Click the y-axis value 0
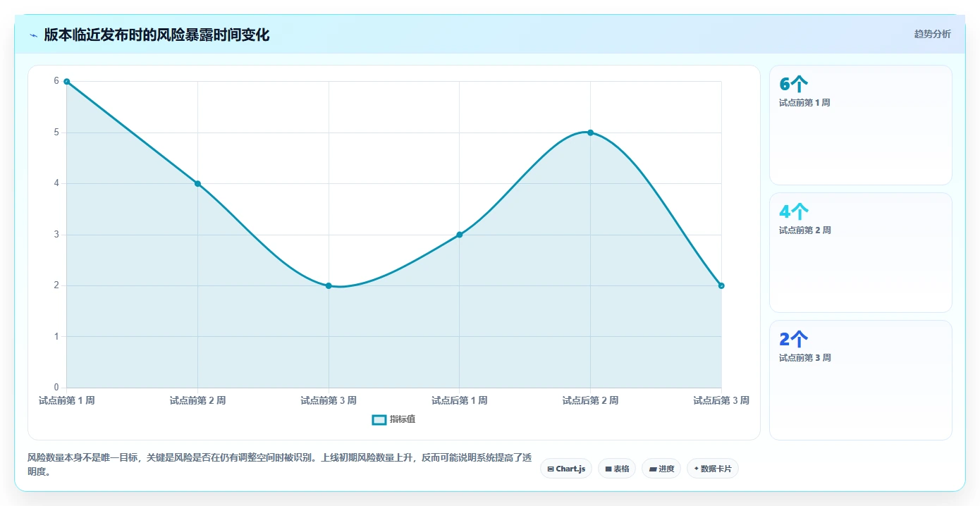This screenshot has width=980, height=506. click(56, 388)
